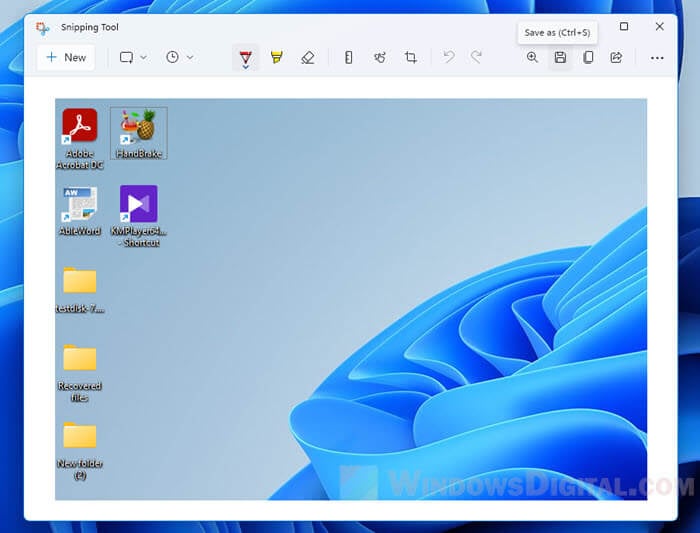Open the Zoom magnifier control
This screenshot has height=533, width=700.
532,57
